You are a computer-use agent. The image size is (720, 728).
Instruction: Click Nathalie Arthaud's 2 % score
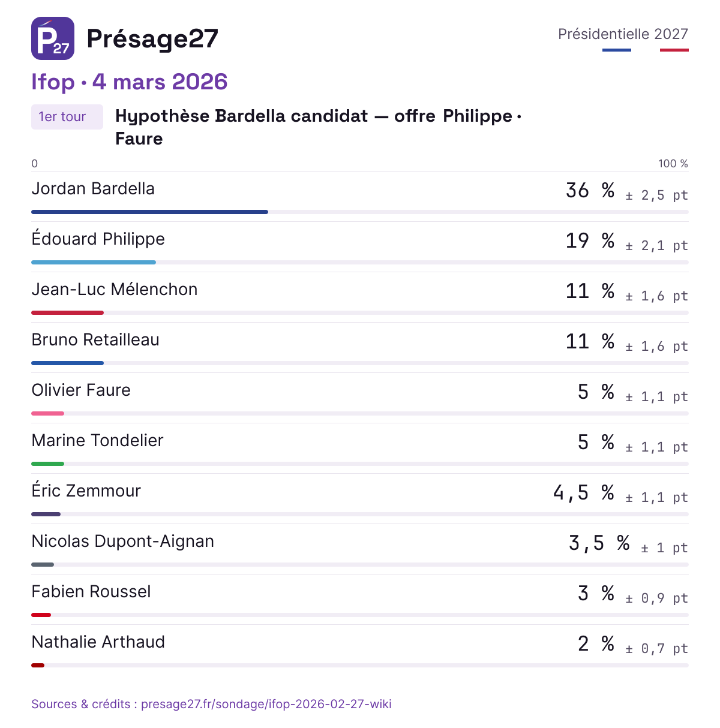pyautogui.click(x=596, y=643)
